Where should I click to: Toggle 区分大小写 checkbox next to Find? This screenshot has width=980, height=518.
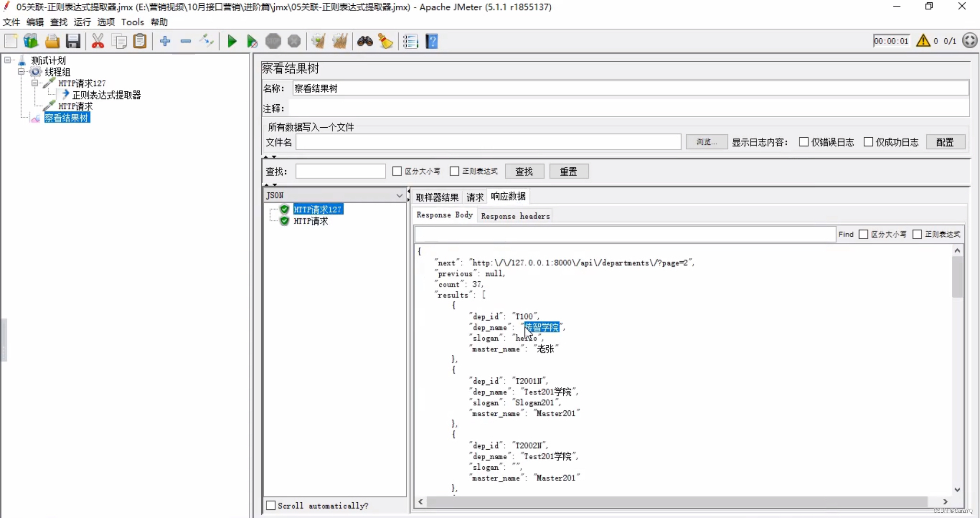pyautogui.click(x=864, y=234)
